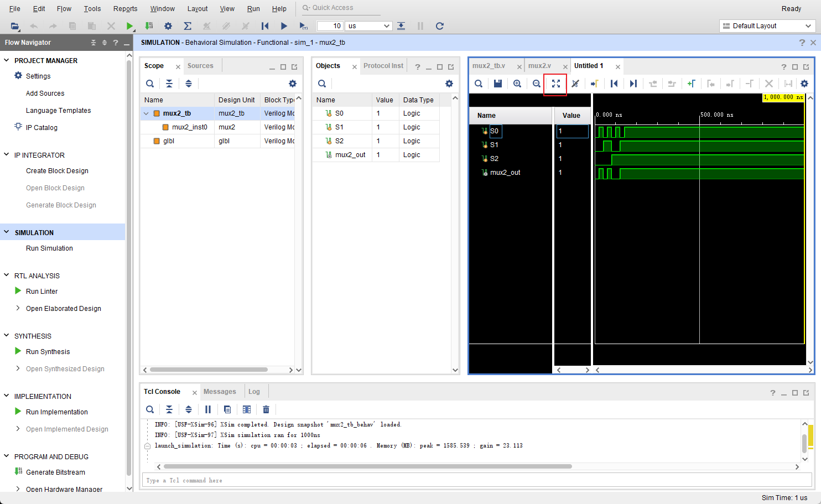Click Generate Bitstream

(55, 472)
